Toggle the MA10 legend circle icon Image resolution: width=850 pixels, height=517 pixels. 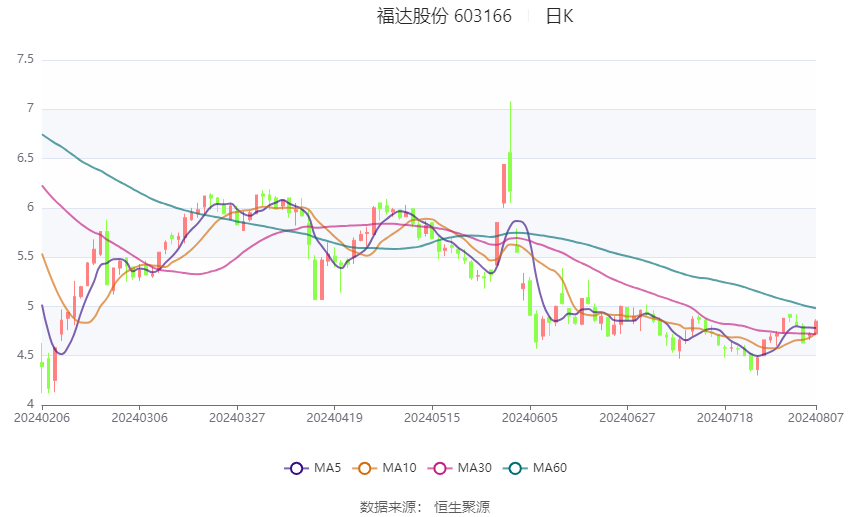[365, 468]
